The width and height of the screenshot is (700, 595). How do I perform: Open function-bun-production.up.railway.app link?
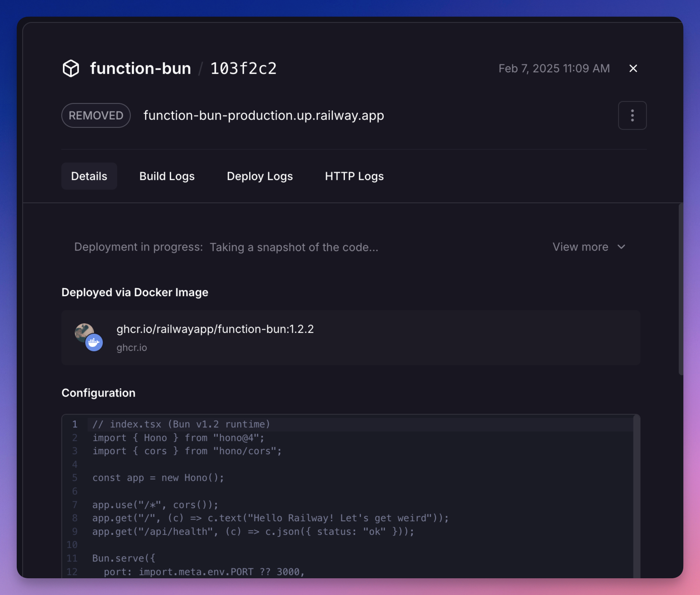[x=264, y=115]
